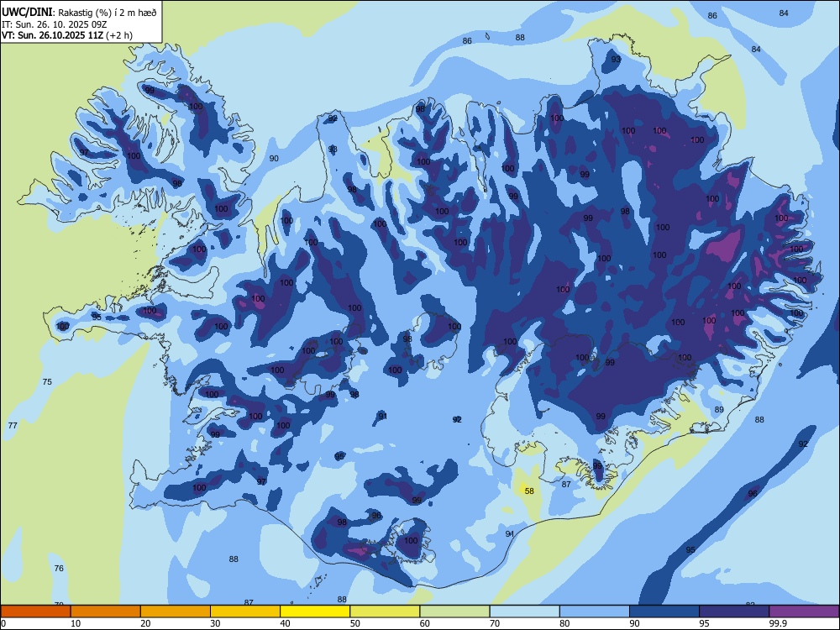Select the 'VT: Sun. 26.10.2025 11Z' line
This screenshot has height=630, width=840.
(52, 35)
